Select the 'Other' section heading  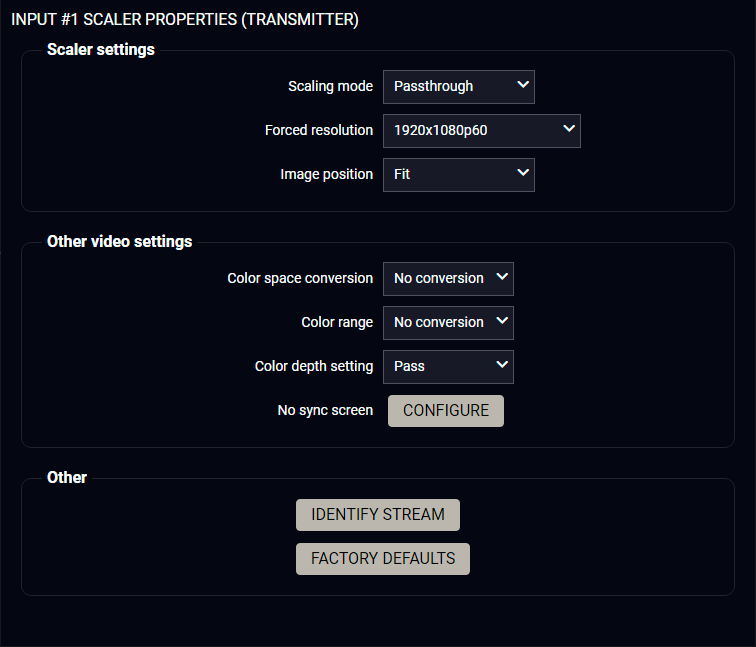point(67,477)
